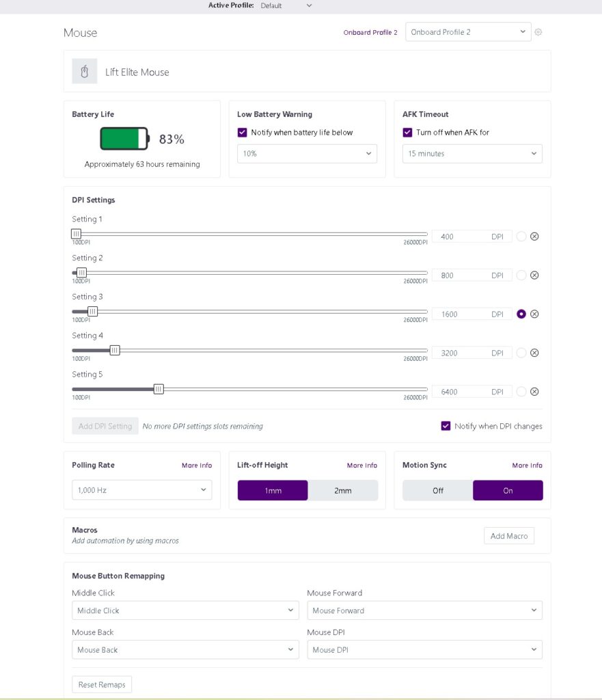Click the 3200 DPI value field
This screenshot has height=700, width=602.
[x=471, y=353]
